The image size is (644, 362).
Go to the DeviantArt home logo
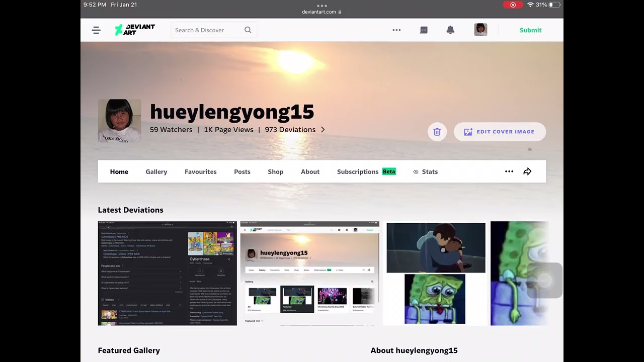click(135, 30)
